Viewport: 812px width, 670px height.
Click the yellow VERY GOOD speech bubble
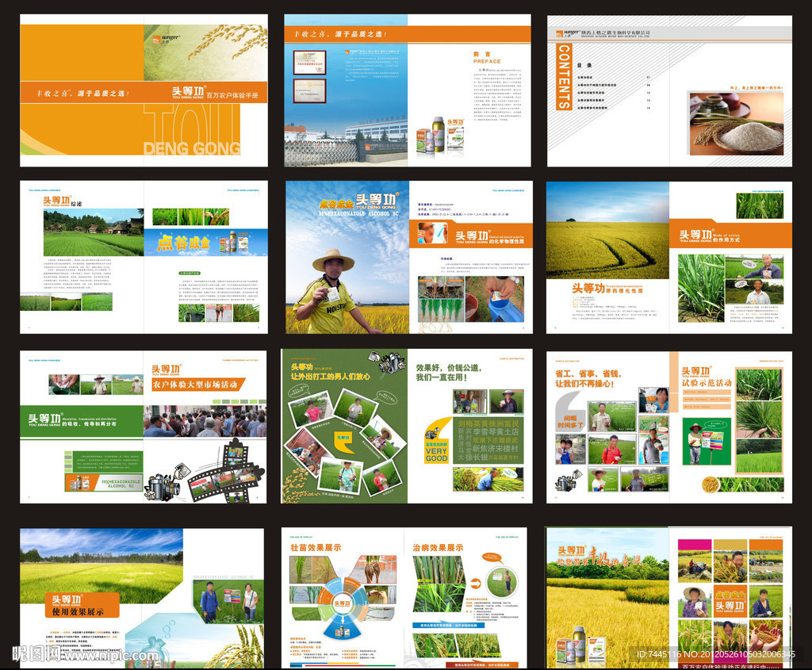436,441
